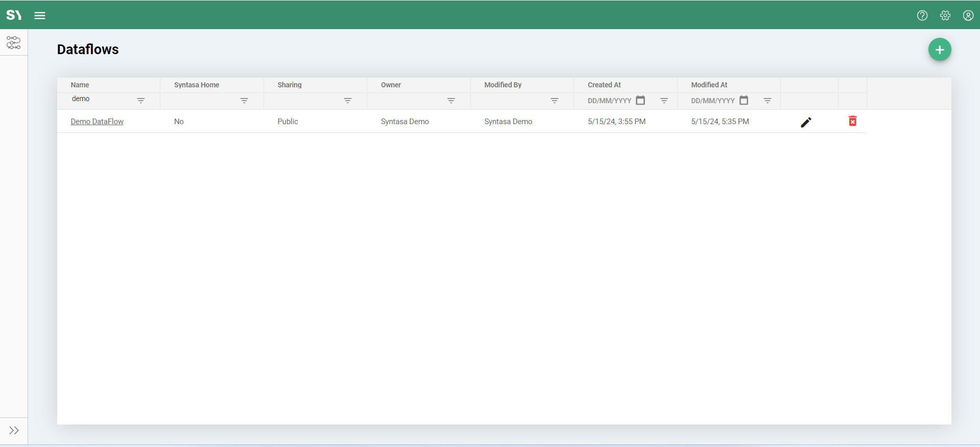Delete Demo DataFlow with red trash icon
The width and height of the screenshot is (980, 447).
pos(852,121)
